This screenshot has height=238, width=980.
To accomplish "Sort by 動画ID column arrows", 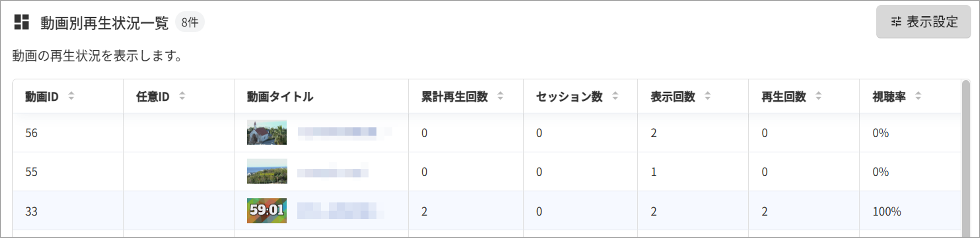I will (x=71, y=96).
